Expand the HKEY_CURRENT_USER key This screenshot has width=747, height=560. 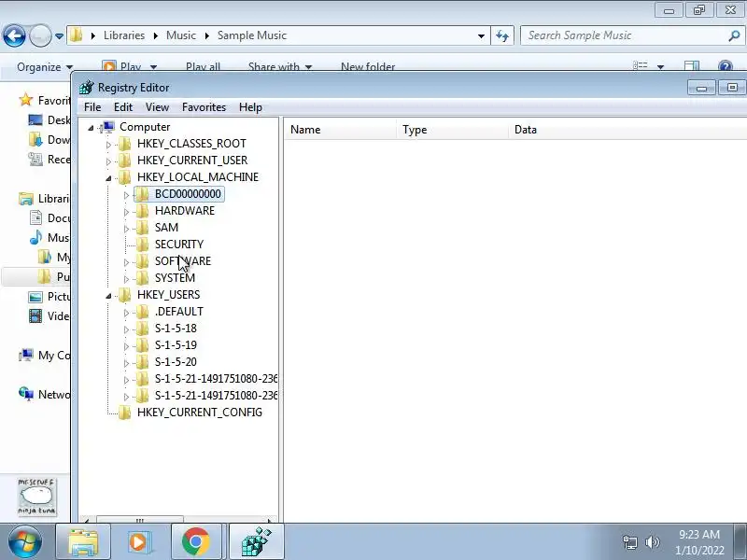point(108,161)
